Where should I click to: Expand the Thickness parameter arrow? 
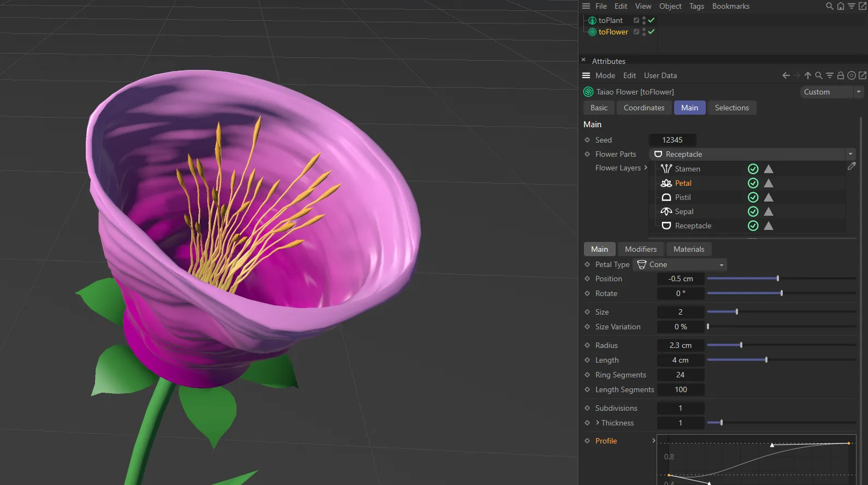point(598,422)
